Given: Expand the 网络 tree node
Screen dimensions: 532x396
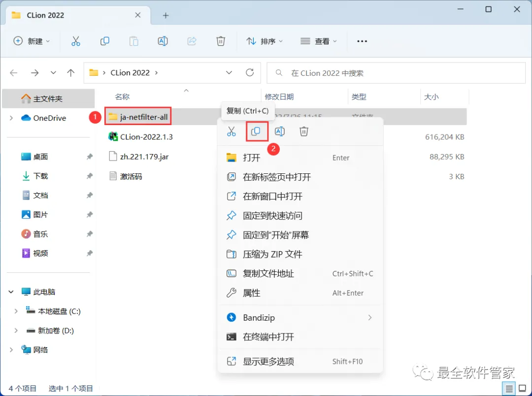Looking at the screenshot, I should (x=11, y=350).
